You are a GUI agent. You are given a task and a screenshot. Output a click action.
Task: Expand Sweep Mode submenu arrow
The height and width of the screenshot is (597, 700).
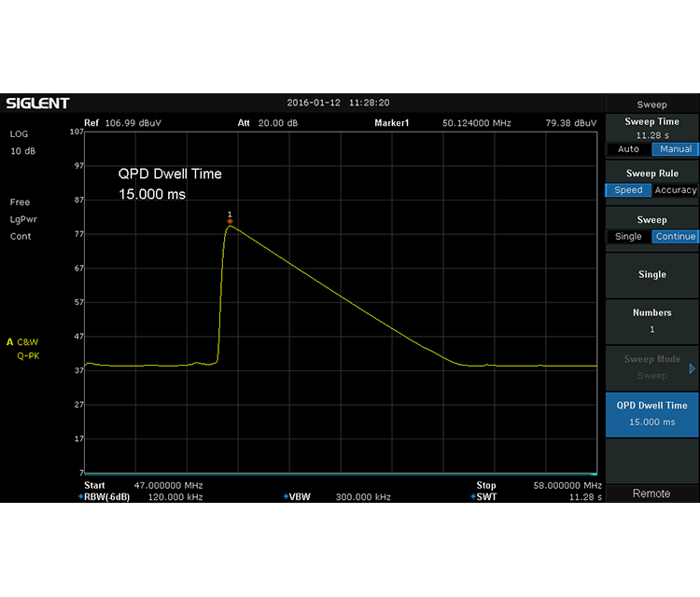(692, 368)
